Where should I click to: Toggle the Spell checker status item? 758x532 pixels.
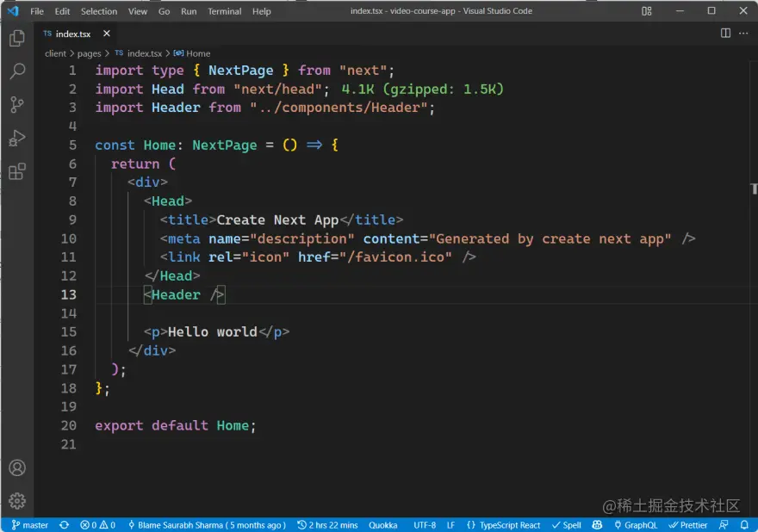point(567,525)
